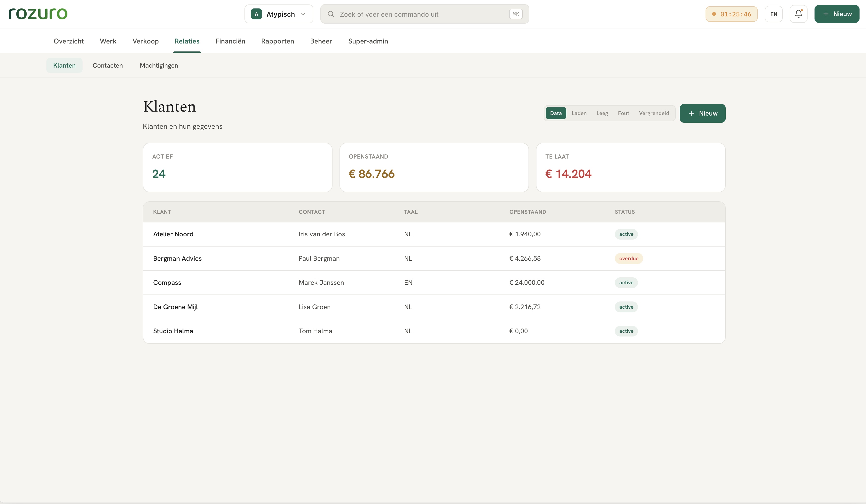866x504 pixels.
Task: Click the Nieuw button beside state switcher
Action: click(x=702, y=113)
